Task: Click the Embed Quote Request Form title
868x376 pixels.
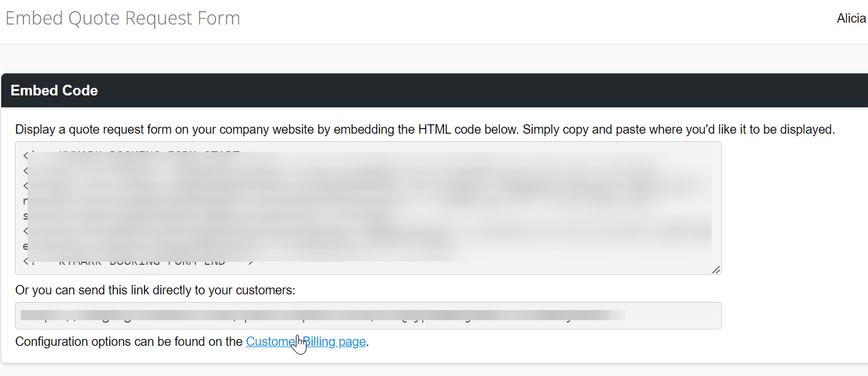Action: click(123, 18)
